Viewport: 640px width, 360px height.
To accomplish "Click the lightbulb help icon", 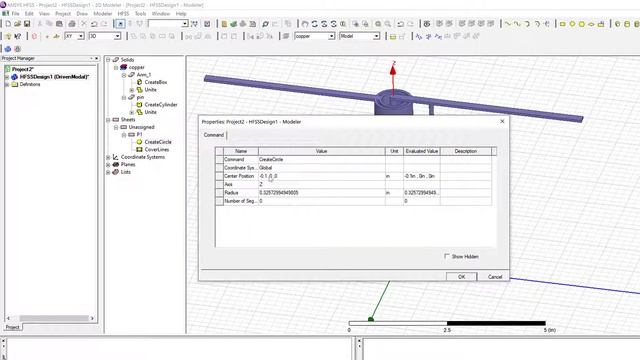I will [8, 36].
